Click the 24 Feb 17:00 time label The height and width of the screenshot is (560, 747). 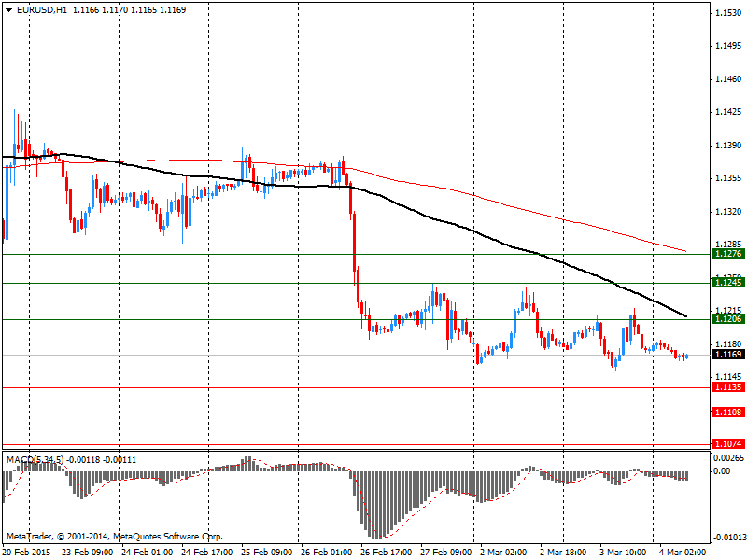(206, 553)
